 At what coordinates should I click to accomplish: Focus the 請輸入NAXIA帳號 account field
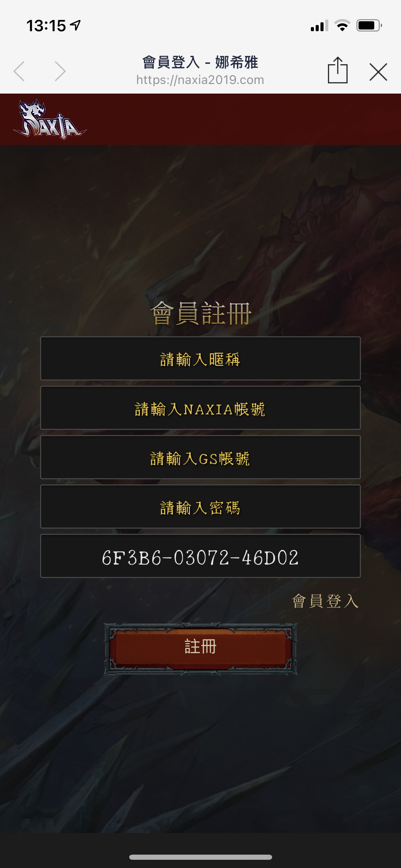coord(200,408)
